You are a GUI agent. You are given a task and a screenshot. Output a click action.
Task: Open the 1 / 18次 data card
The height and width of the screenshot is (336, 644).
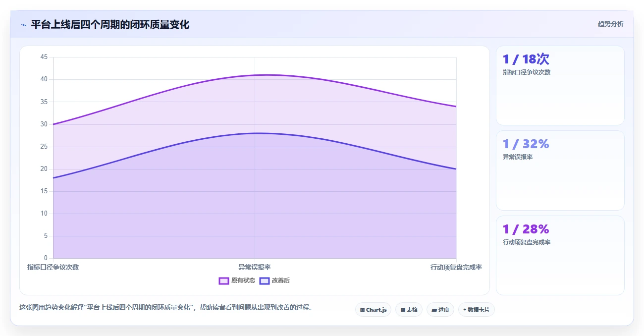[560, 85]
